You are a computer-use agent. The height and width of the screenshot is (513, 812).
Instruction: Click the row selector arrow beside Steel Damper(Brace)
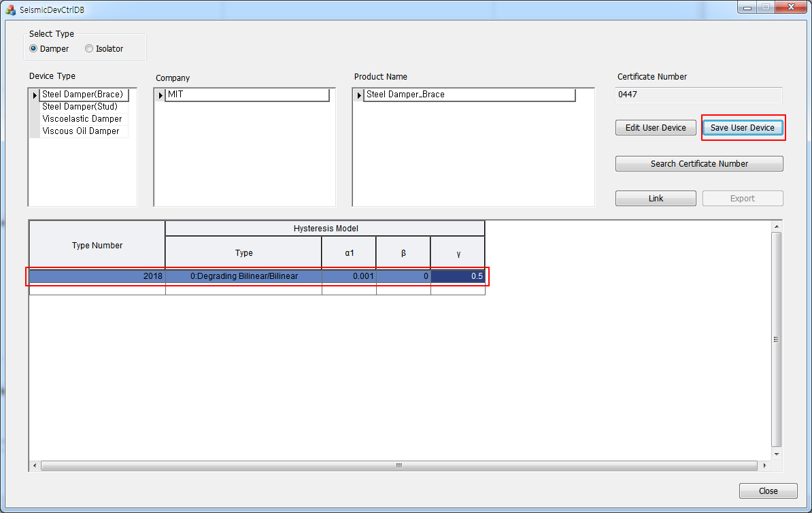[35, 94]
